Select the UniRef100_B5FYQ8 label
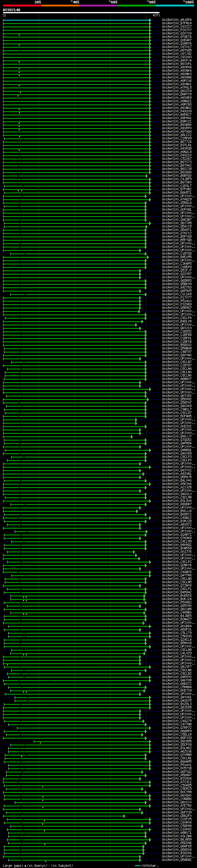The width and height of the screenshot is (197, 868). pyautogui.click(x=177, y=240)
